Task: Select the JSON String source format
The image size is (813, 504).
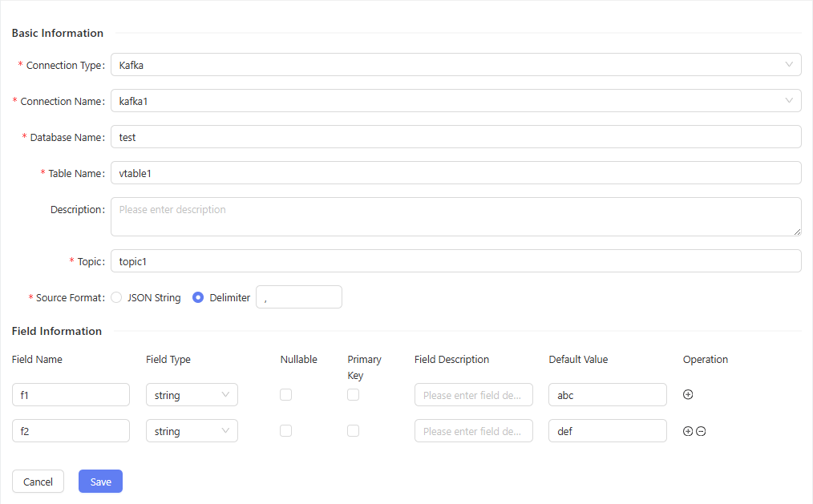Action: (117, 297)
